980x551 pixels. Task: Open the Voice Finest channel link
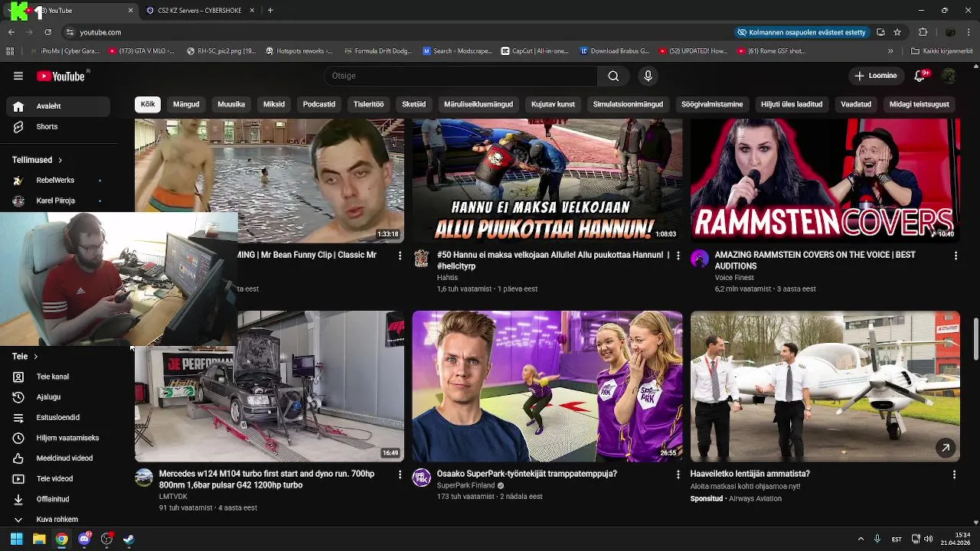tap(734, 278)
